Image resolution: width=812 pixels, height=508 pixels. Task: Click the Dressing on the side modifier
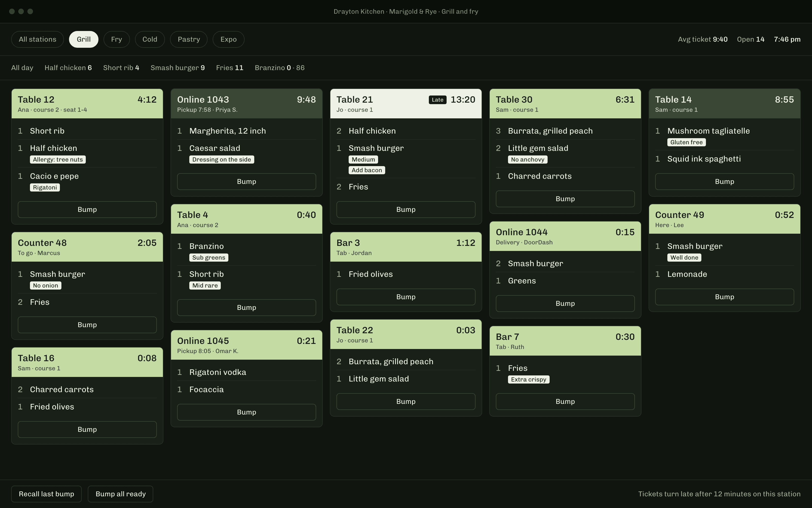pos(222,160)
